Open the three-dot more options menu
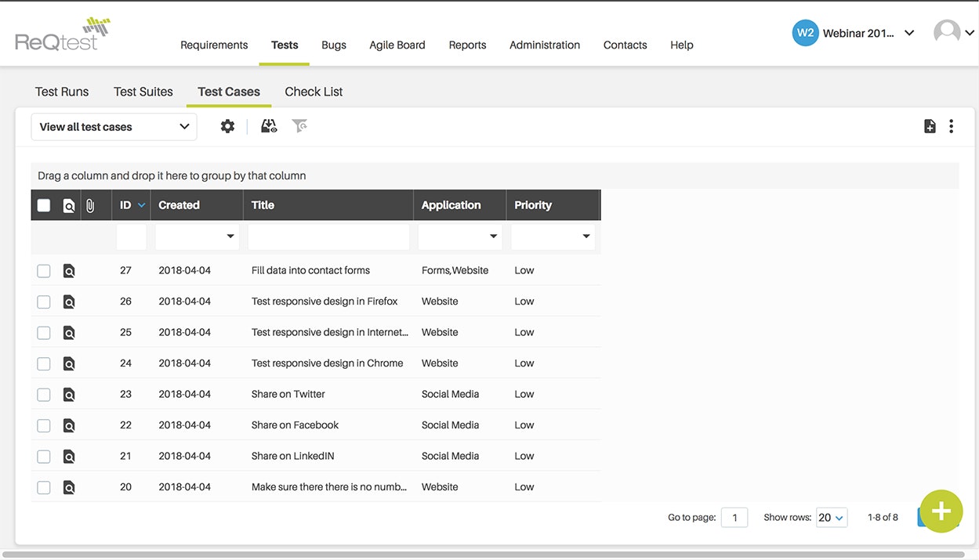 [951, 126]
